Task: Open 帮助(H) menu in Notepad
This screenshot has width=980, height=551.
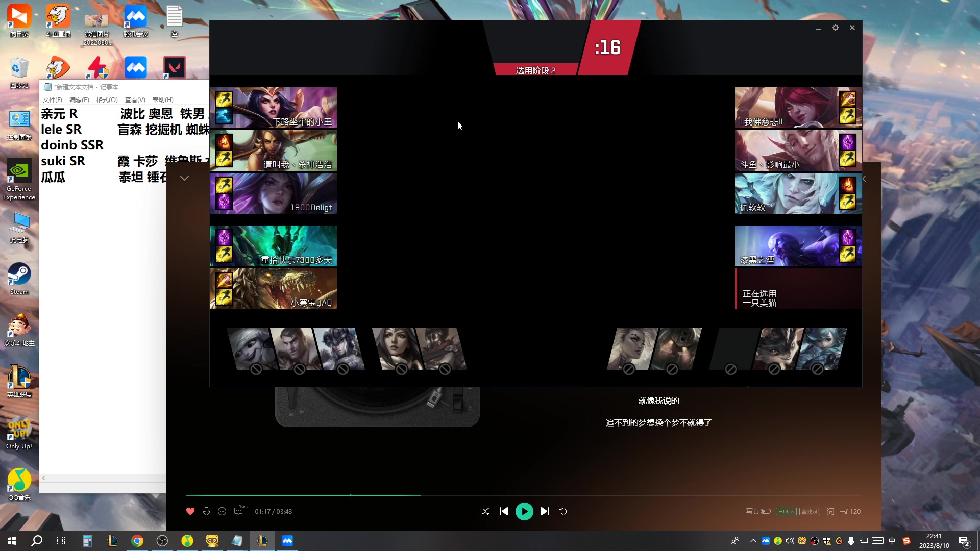Action: coord(163,100)
